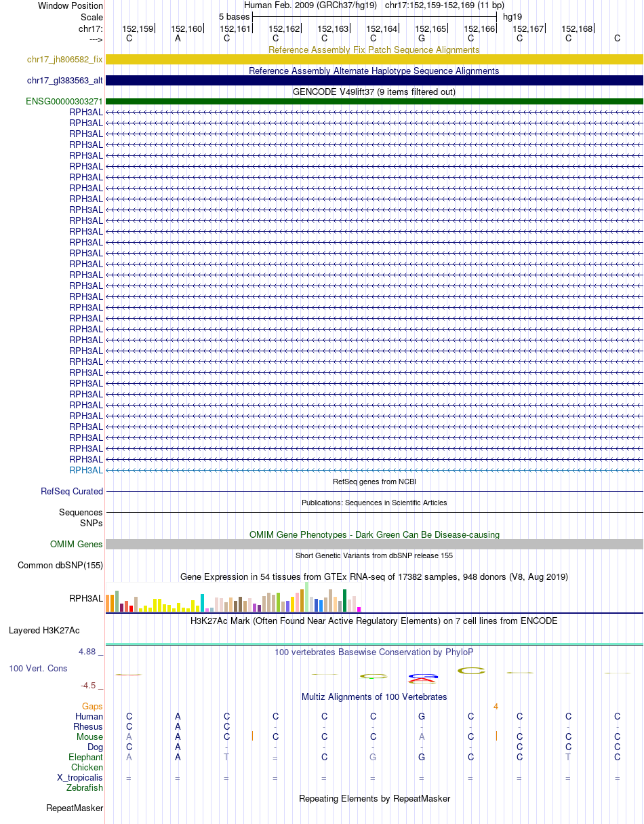
Task: Click the RPH3AL label beside GTEx bar chart
Action: click(x=86, y=598)
